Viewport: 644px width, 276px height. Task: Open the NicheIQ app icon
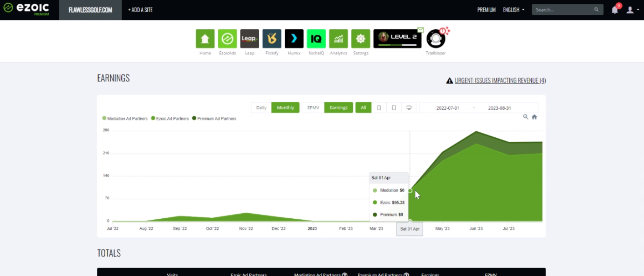click(316, 39)
